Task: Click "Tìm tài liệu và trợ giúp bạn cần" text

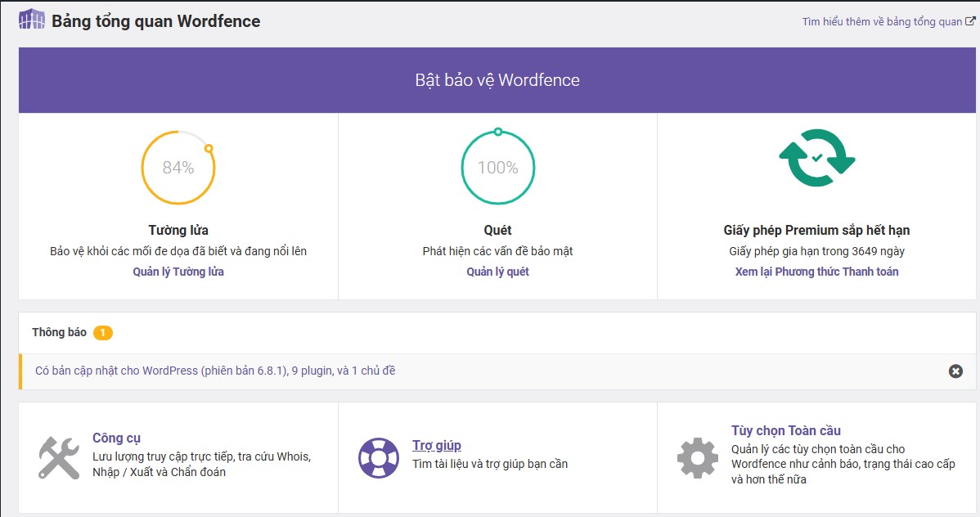Action: [x=490, y=464]
